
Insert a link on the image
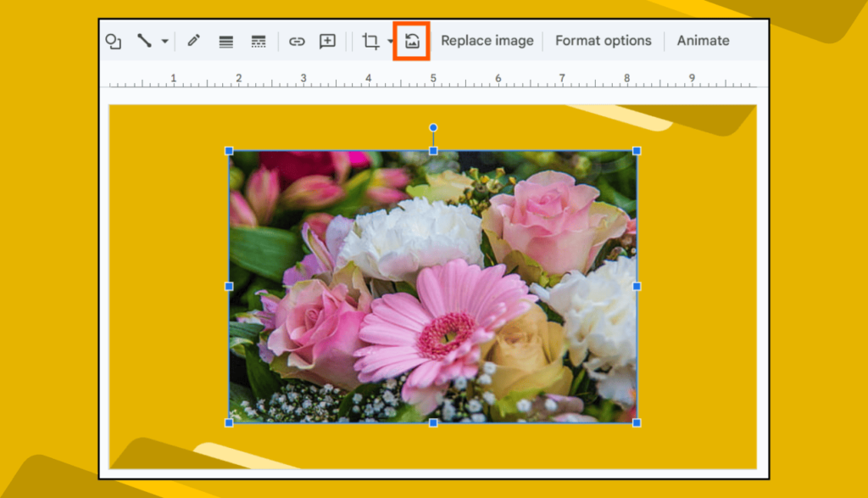pyautogui.click(x=297, y=41)
